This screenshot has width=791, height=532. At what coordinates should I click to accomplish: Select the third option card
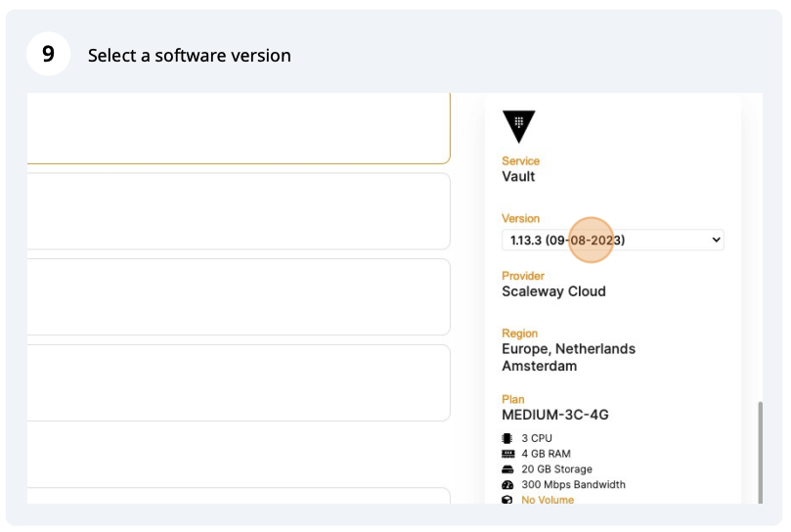(238, 296)
